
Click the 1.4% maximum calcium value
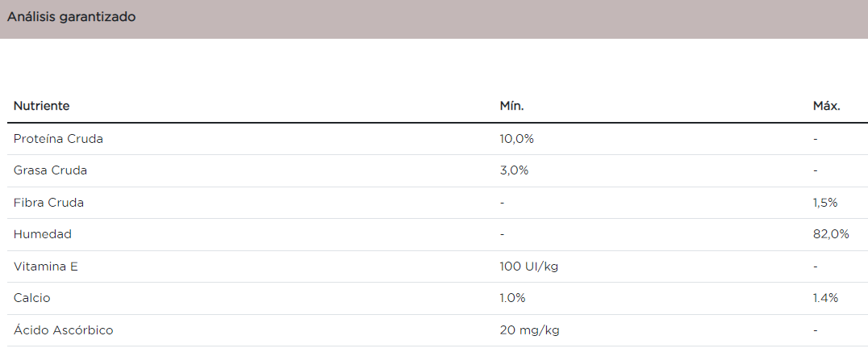[x=825, y=298]
